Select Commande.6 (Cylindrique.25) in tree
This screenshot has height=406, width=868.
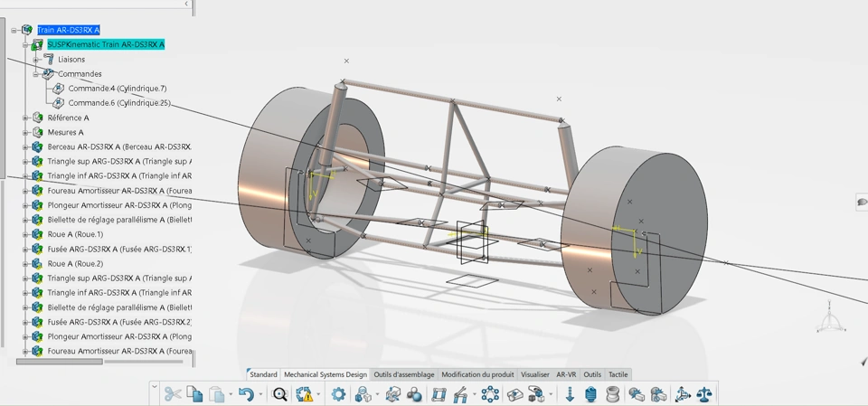coord(119,103)
